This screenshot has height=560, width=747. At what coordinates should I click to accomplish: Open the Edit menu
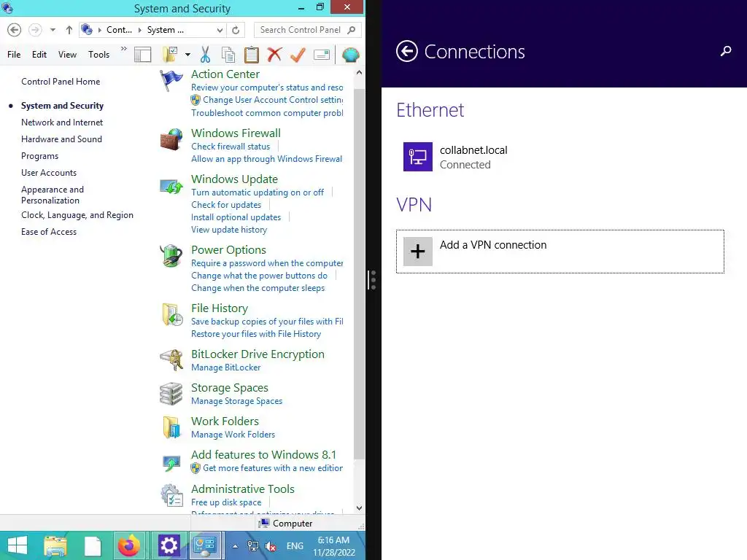pyautogui.click(x=39, y=55)
